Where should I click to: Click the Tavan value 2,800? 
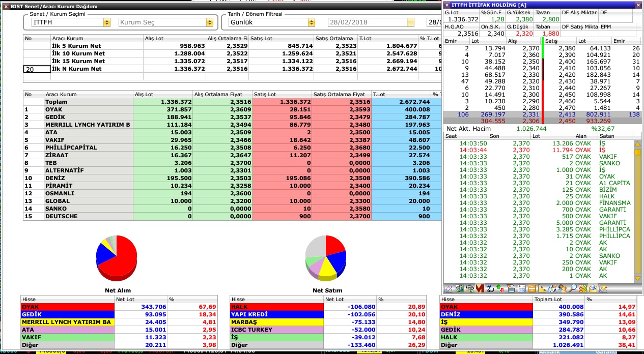(x=551, y=19)
